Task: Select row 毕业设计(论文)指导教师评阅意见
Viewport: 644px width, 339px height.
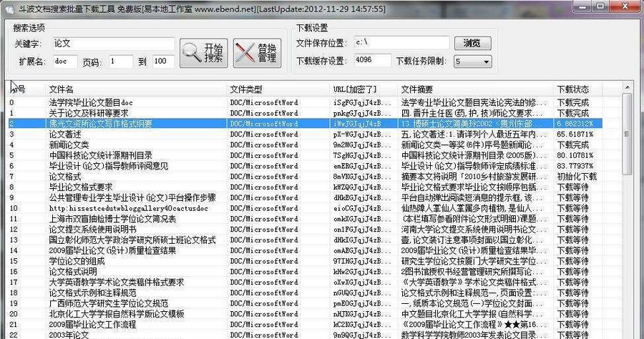Action: click(305, 166)
